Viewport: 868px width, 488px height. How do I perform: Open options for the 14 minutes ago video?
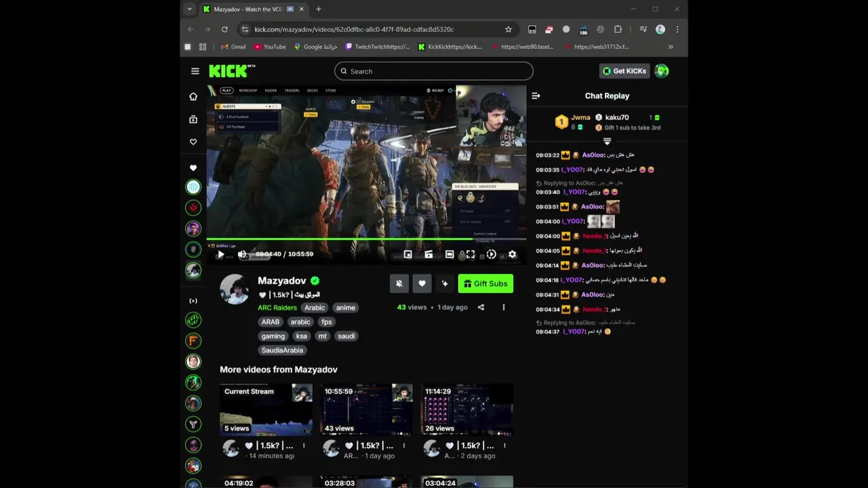click(304, 445)
